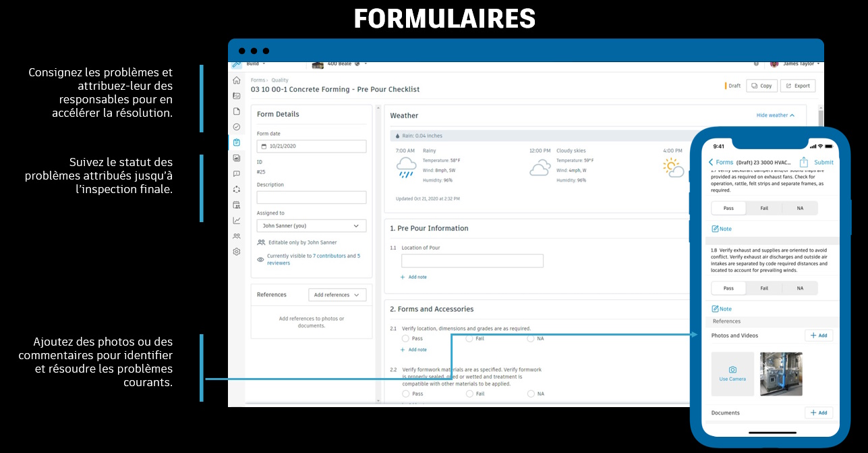Viewport: 868px width, 453px height.
Task: Click the calendar icon in Form date field
Action: tap(264, 146)
